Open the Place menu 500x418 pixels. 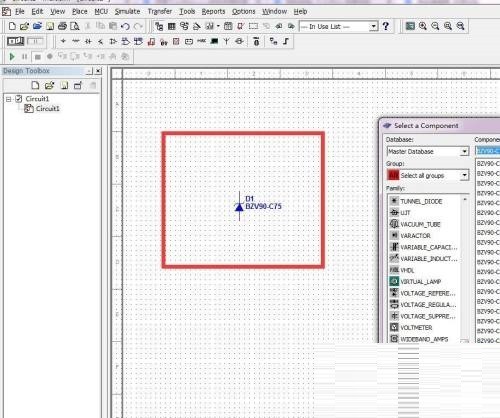(80, 12)
